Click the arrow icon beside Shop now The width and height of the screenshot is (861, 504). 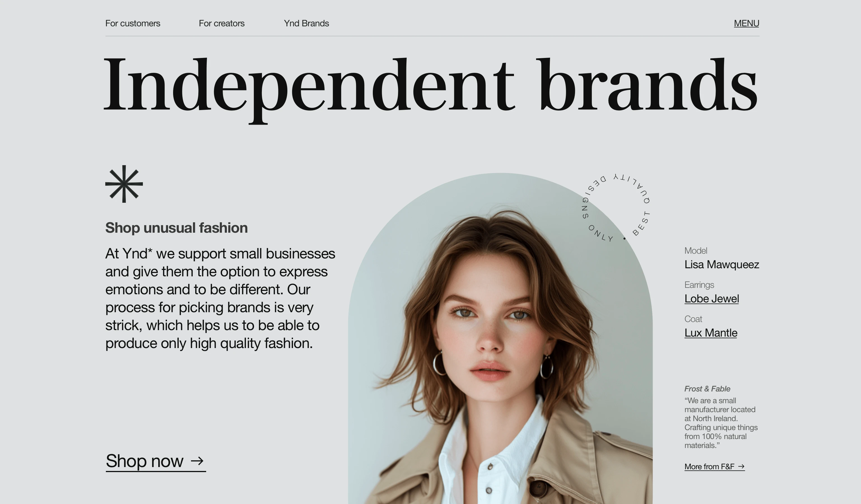coord(197,461)
